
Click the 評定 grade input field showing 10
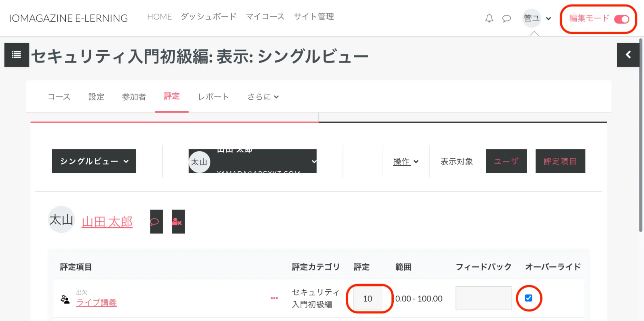coord(368,298)
